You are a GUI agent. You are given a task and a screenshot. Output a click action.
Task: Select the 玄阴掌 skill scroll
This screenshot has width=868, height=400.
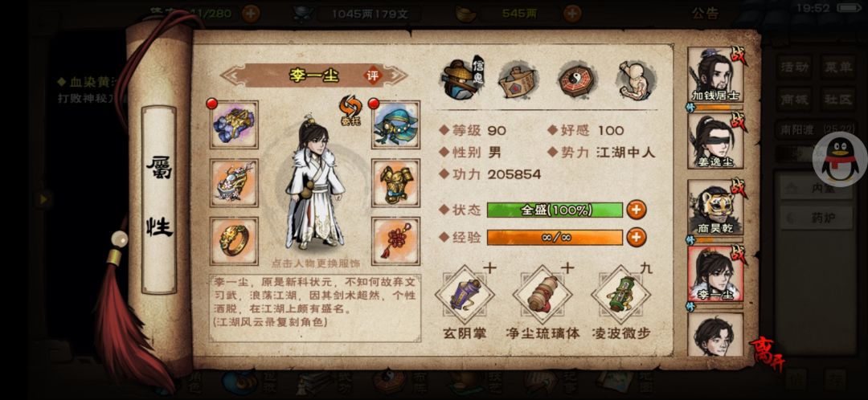(465, 295)
